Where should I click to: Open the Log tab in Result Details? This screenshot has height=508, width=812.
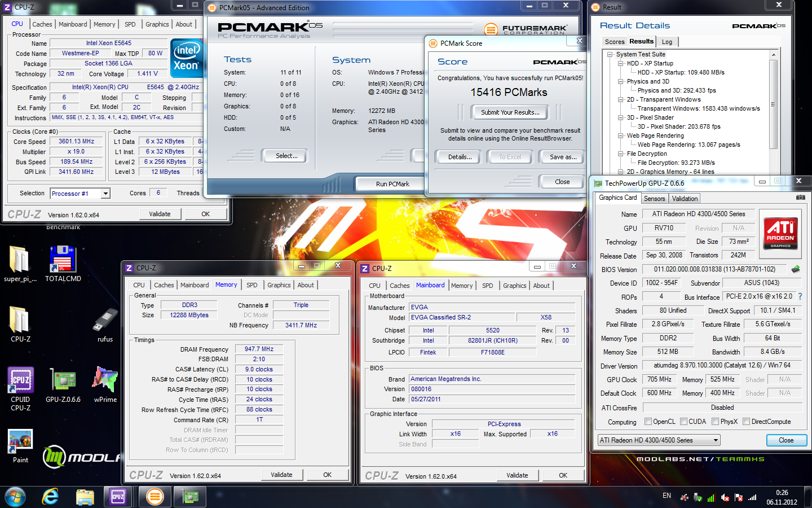coord(667,42)
